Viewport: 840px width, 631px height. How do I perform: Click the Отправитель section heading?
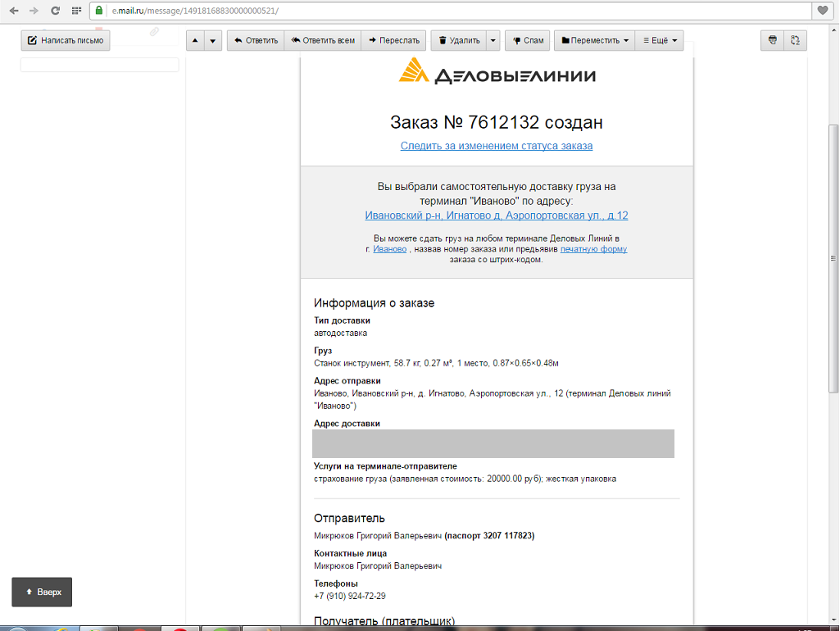point(349,519)
